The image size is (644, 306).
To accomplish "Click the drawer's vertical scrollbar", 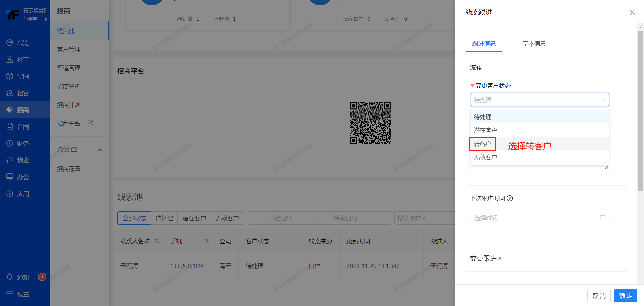I will (x=640, y=111).
